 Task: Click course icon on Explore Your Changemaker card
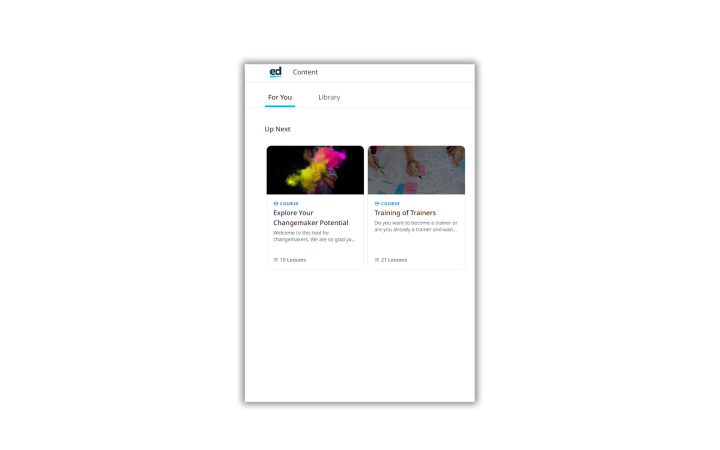pos(276,203)
